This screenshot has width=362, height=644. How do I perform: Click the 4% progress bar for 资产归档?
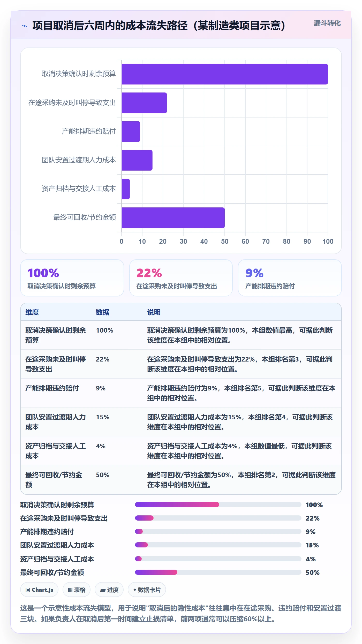[218, 559]
